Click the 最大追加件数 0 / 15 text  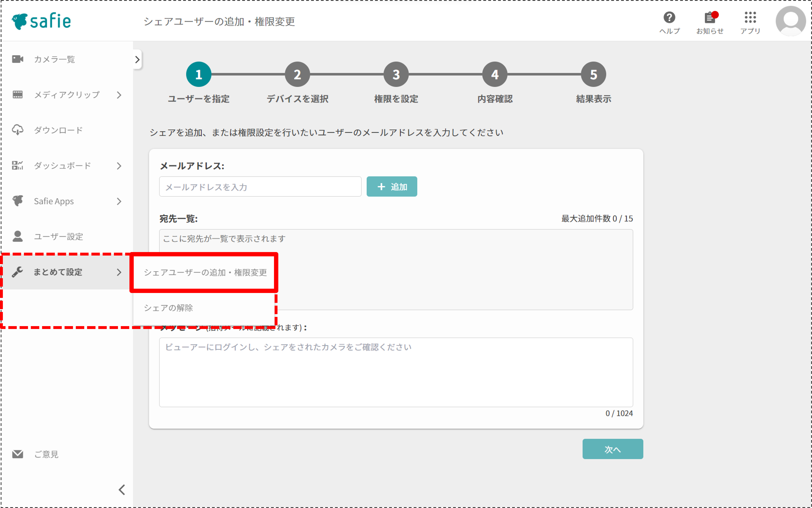point(597,218)
